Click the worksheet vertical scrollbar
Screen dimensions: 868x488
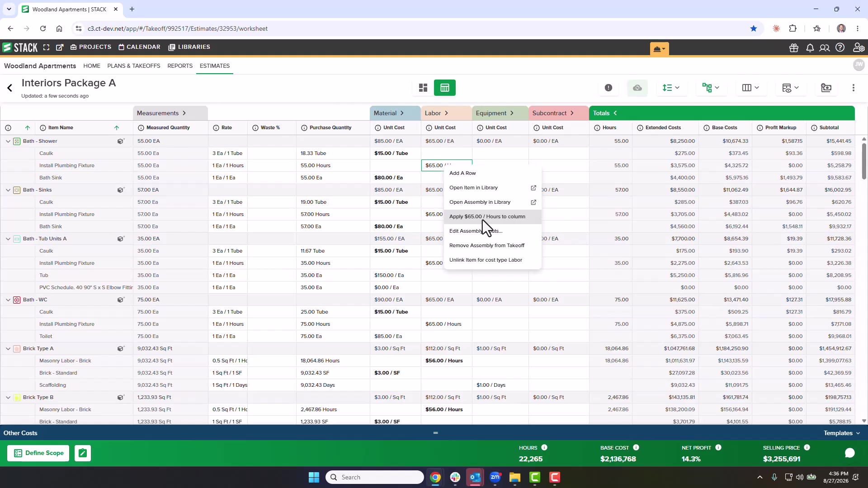pos(864,160)
